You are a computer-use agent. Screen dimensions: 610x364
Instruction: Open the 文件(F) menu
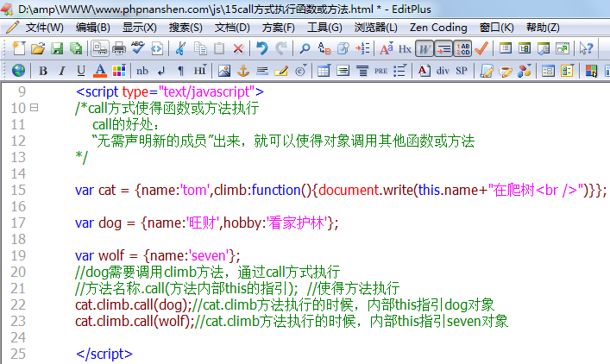[44, 27]
